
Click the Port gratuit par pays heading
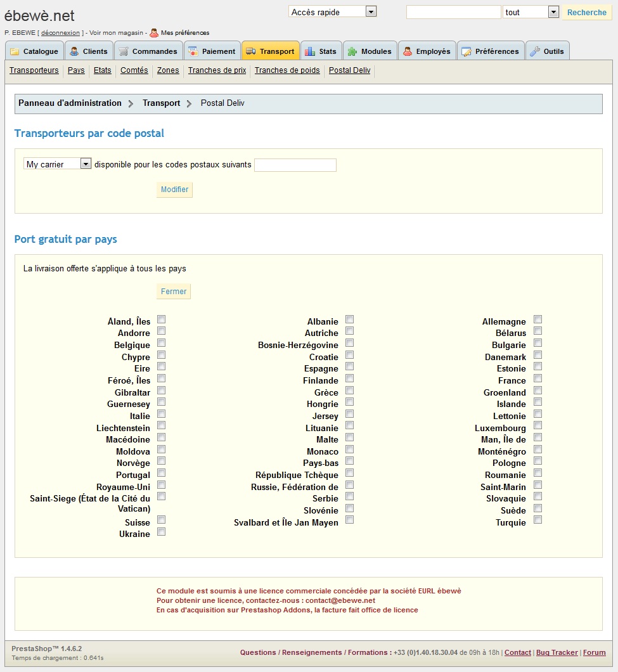tap(65, 239)
